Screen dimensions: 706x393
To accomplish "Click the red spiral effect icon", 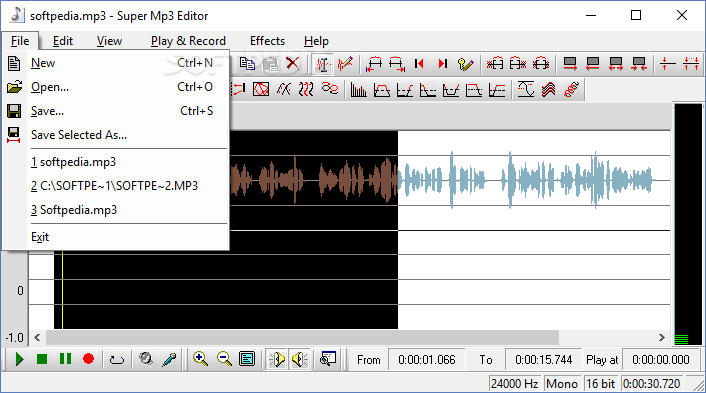I will click(571, 90).
